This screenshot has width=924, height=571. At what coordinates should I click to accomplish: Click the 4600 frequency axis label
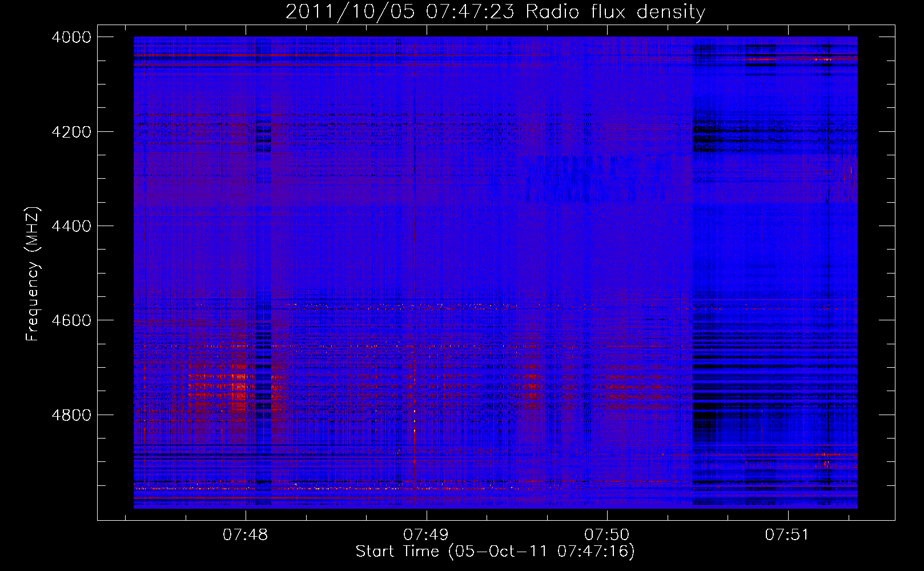[71, 320]
